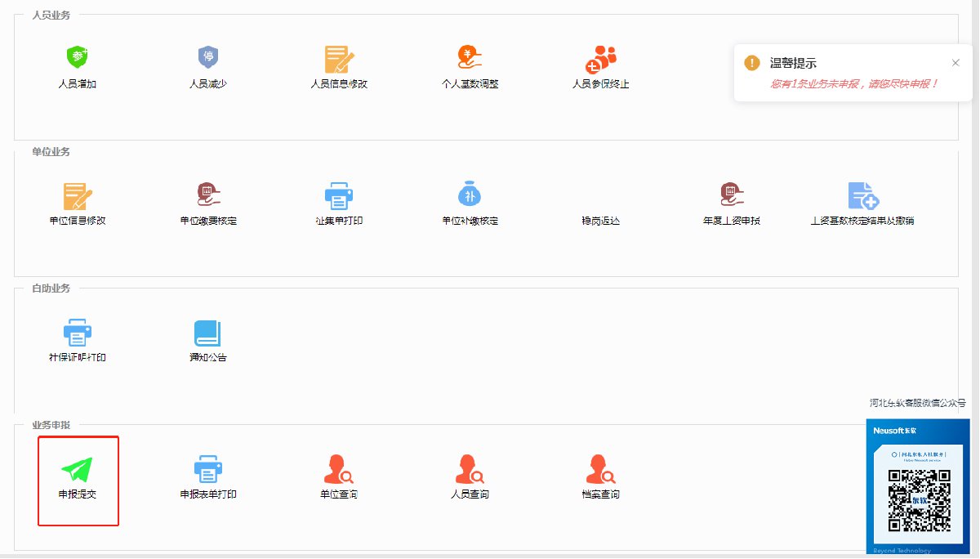Click the 稳岗返还 link
Image resolution: width=980 pixels, height=559 pixels.
[x=600, y=221]
